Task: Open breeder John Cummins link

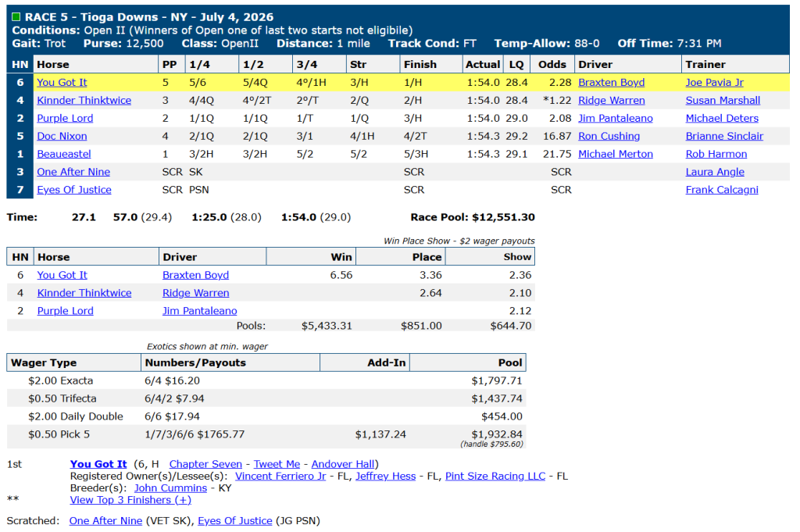Action: 170,488
